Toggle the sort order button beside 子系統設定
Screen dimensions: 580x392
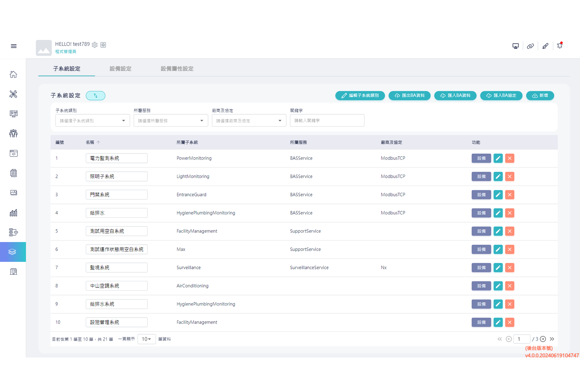coord(96,95)
